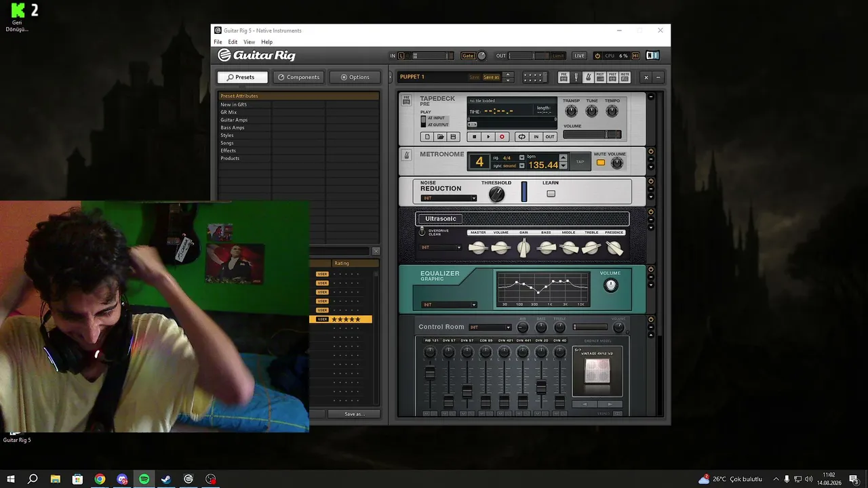Open the Discord taskbar icon
Screen dimensions: 868x488
(122, 479)
